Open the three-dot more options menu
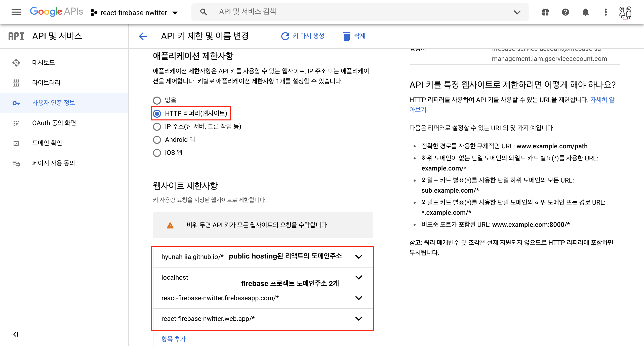Image resolution: width=644 pixels, height=346 pixels. coord(606,12)
